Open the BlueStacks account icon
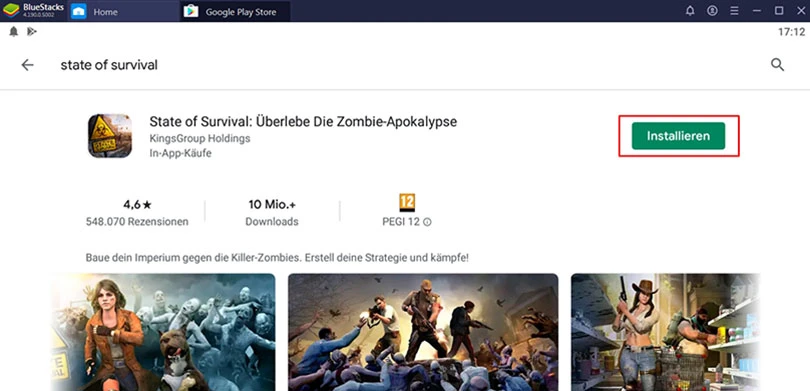 pos(712,11)
